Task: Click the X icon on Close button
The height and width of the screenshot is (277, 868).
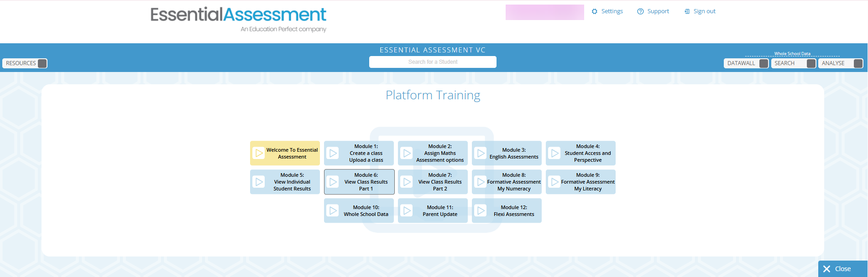Action: pyautogui.click(x=826, y=269)
